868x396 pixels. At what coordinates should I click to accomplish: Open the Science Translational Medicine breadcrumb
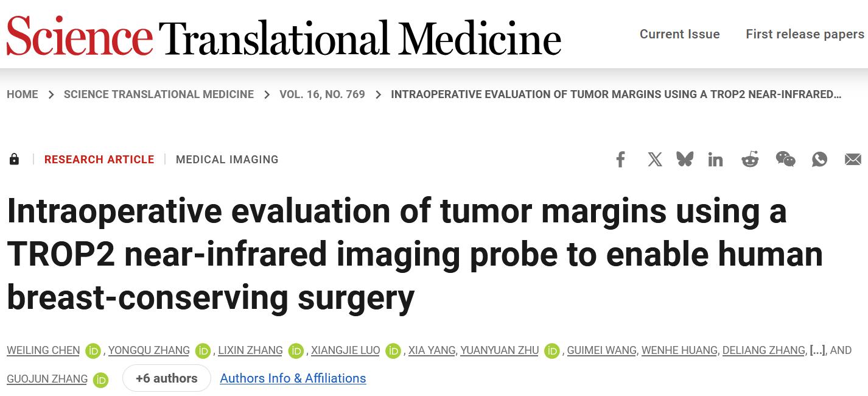point(159,94)
